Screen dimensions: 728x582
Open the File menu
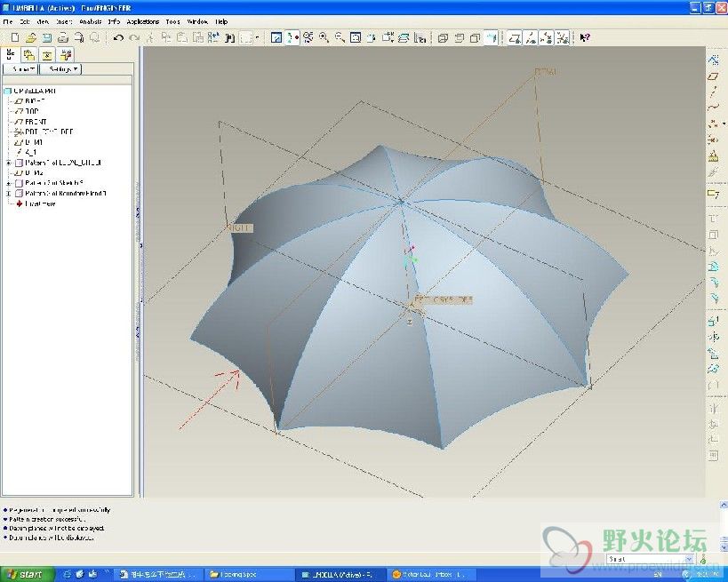[x=8, y=21]
